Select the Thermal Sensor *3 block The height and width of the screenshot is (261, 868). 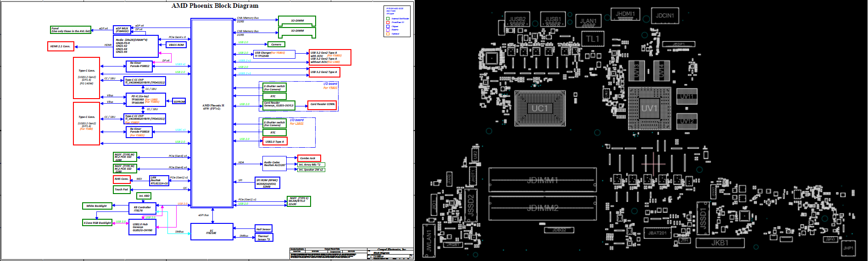264,238
